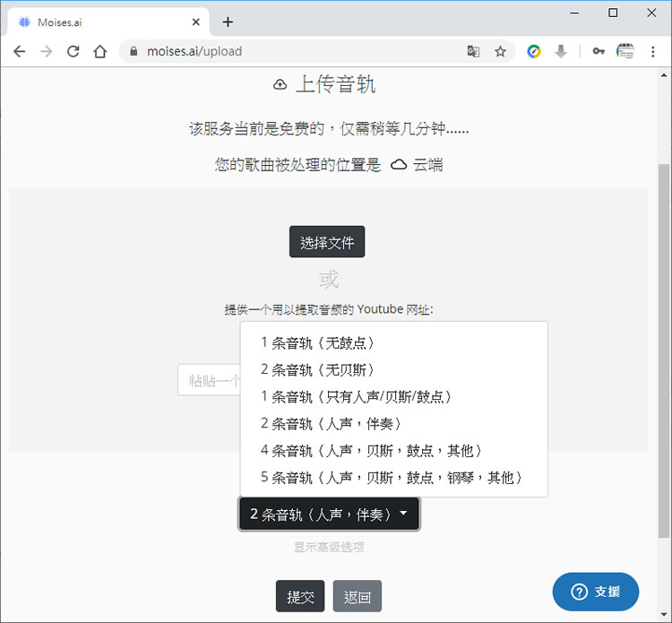672x623 pixels.
Task: Go back with the browser back arrow
Action: (20, 52)
